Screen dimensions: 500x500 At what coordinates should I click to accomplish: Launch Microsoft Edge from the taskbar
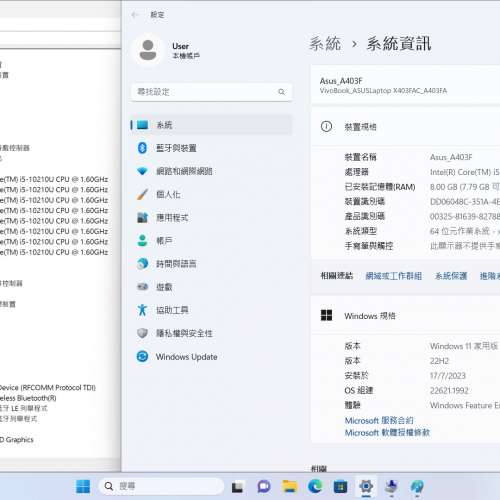(x=315, y=486)
